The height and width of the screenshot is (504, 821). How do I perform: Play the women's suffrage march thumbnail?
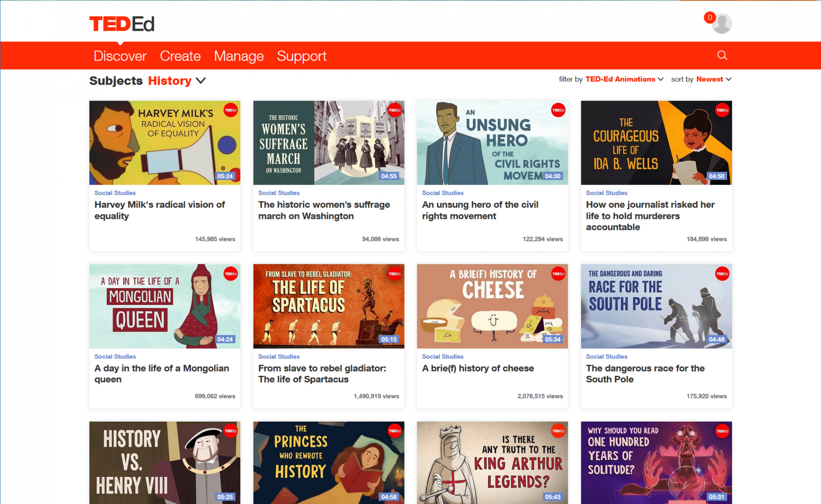(328, 143)
